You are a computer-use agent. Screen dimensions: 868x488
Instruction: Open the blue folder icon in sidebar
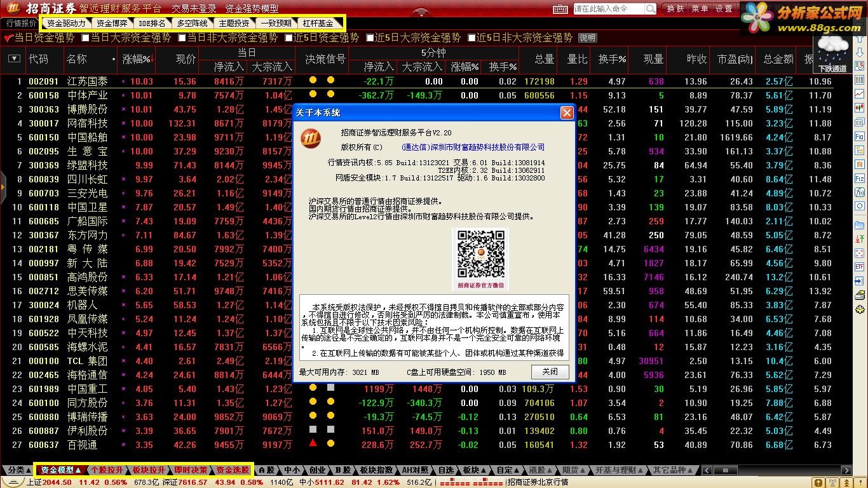860,225
